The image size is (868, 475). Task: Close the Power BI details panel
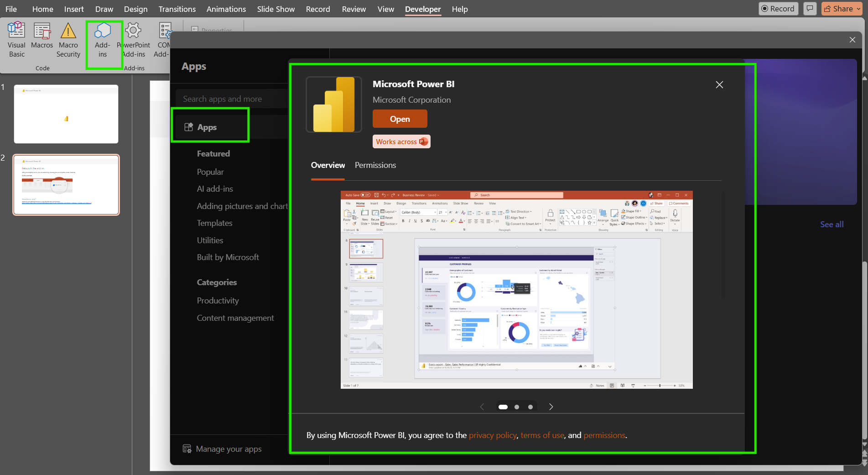[719, 85]
